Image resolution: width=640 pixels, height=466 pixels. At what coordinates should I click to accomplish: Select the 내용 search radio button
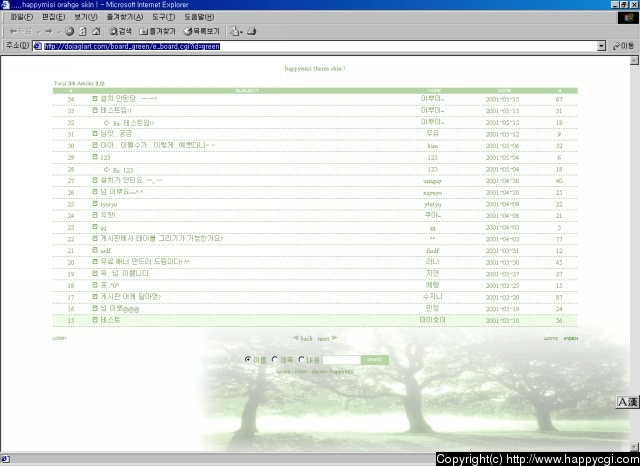tap(301, 359)
